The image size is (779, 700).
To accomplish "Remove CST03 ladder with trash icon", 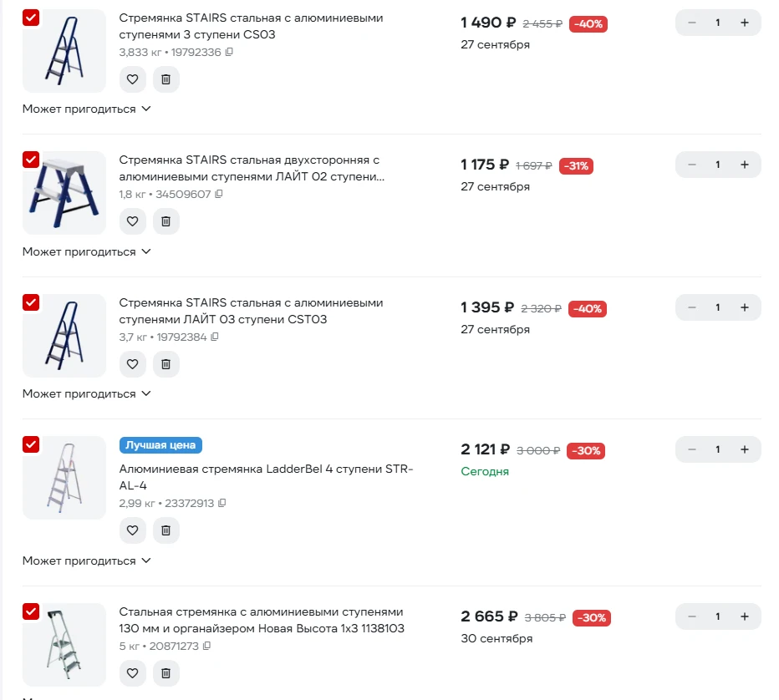I will (166, 364).
